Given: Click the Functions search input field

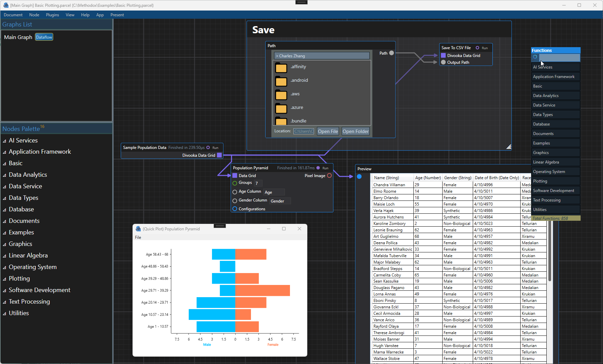Looking at the screenshot, I should tap(560, 57).
